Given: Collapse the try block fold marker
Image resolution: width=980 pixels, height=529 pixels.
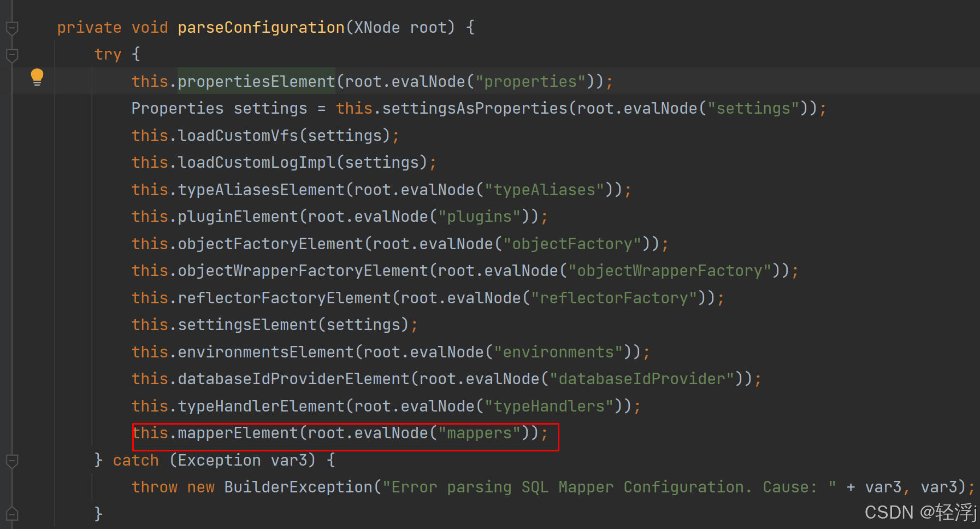Looking at the screenshot, I should click(12, 55).
